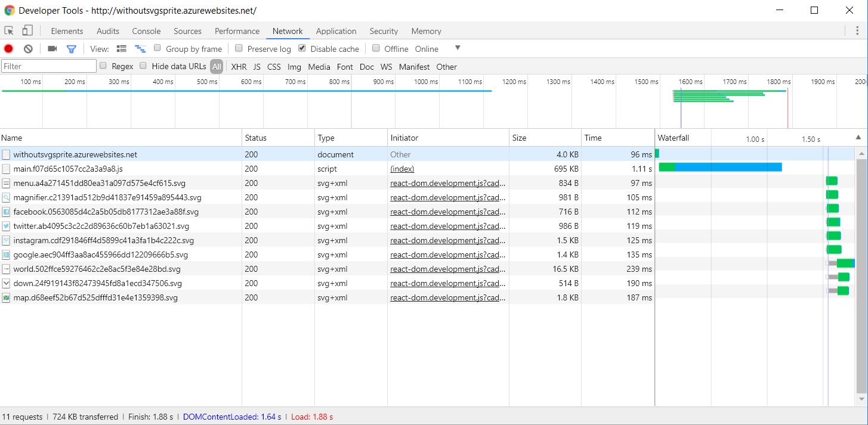Open DevTools three-dot customize menu
This screenshot has width=868, height=425.
tap(857, 31)
